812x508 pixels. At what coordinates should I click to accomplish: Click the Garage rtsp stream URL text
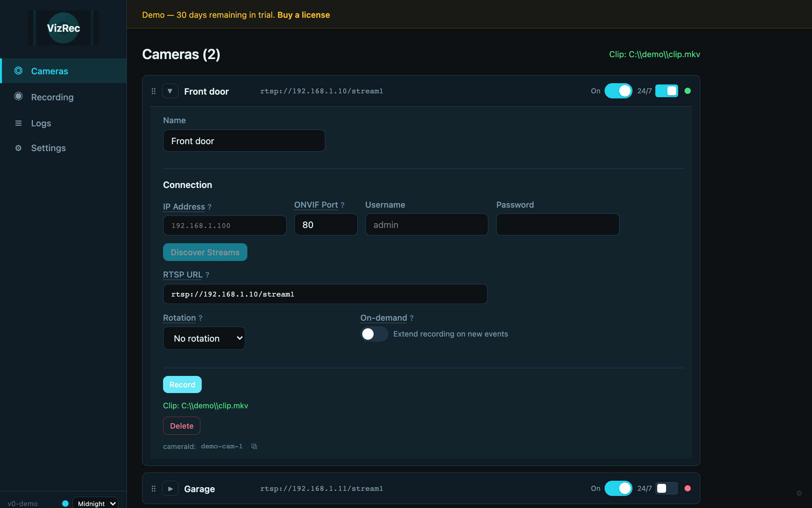click(321, 489)
